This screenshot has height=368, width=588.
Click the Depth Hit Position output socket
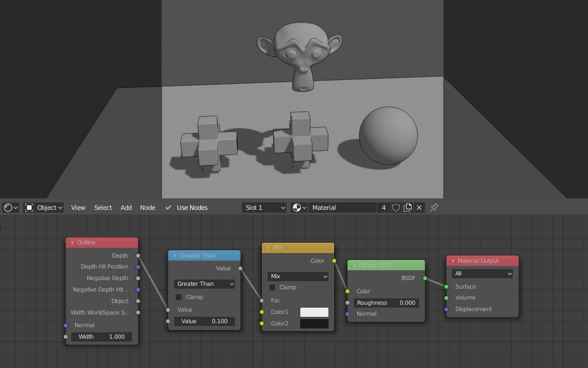click(138, 267)
